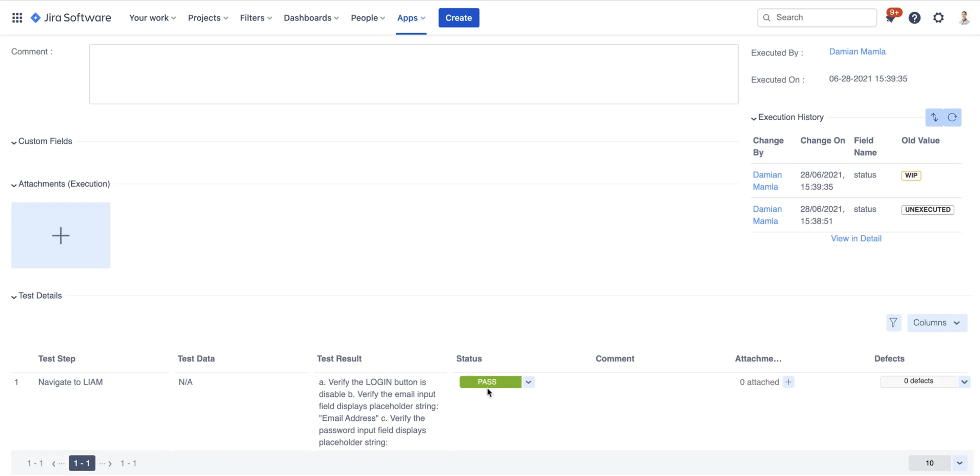Open the settings gear icon
Screen dimensions: 980x476
tap(938, 18)
